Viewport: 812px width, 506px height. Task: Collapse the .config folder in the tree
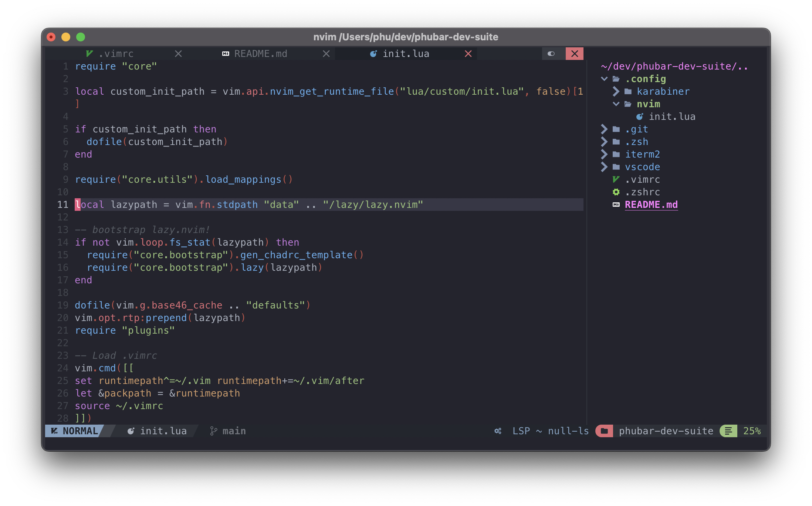tap(604, 79)
